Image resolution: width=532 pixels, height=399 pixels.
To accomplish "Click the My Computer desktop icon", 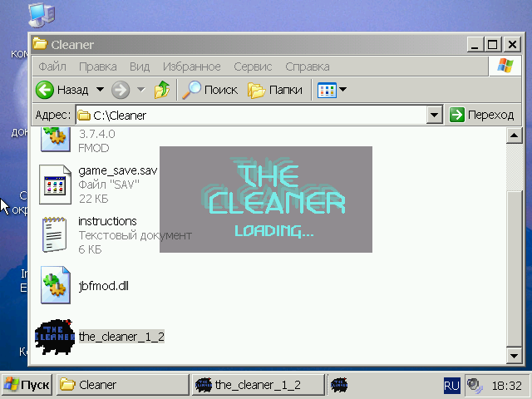I will [42, 15].
